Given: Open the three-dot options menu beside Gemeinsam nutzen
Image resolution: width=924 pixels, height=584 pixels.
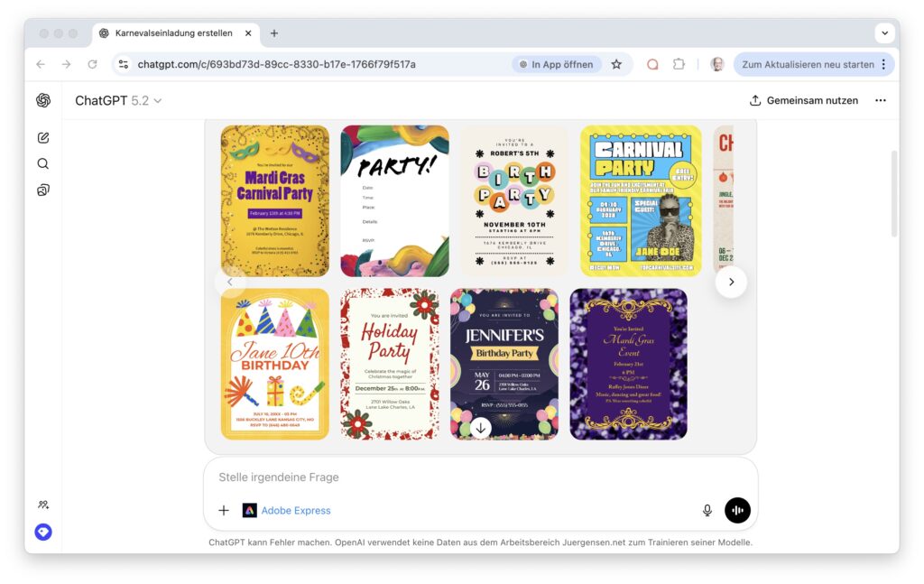Looking at the screenshot, I should tap(881, 101).
